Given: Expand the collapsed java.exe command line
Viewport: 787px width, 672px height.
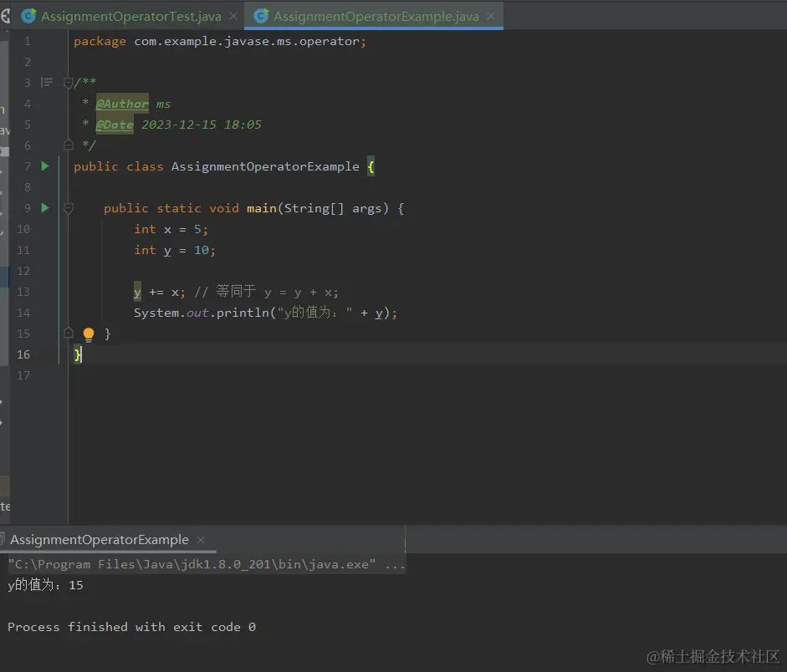Looking at the screenshot, I should 395,565.
